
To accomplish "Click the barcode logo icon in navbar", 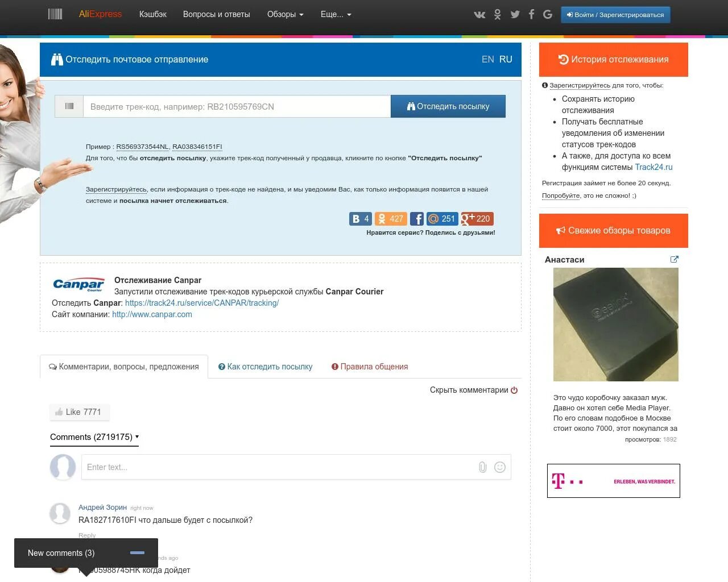I will [x=55, y=14].
